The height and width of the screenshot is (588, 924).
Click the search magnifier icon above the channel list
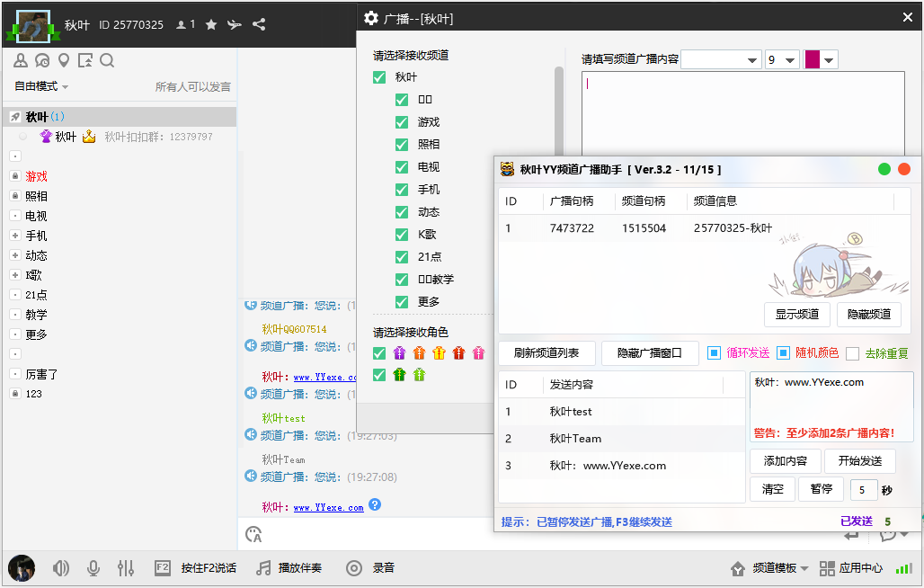point(107,60)
